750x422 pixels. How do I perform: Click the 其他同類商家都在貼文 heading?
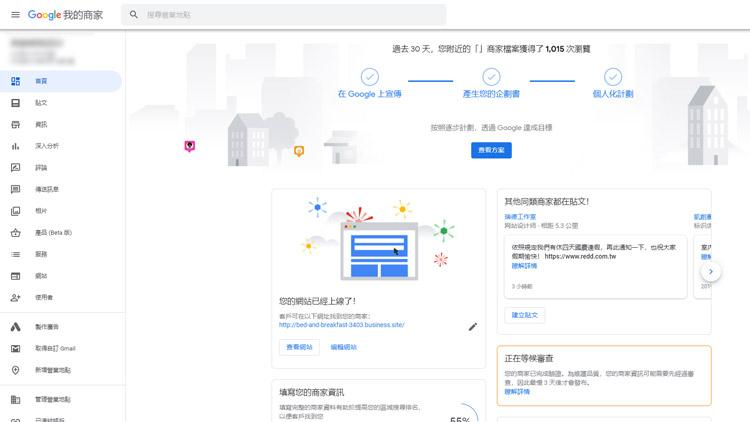[x=547, y=201]
